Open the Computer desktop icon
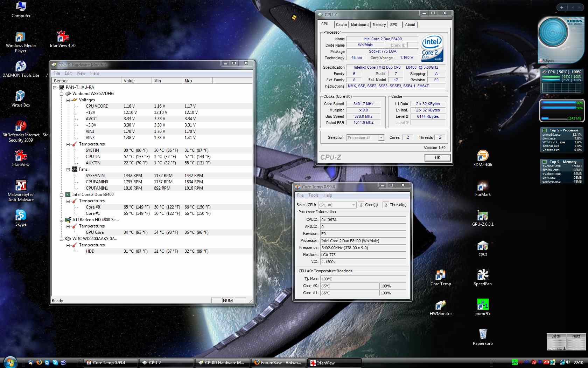Viewport: 588px width, 368px height. pos(21,10)
